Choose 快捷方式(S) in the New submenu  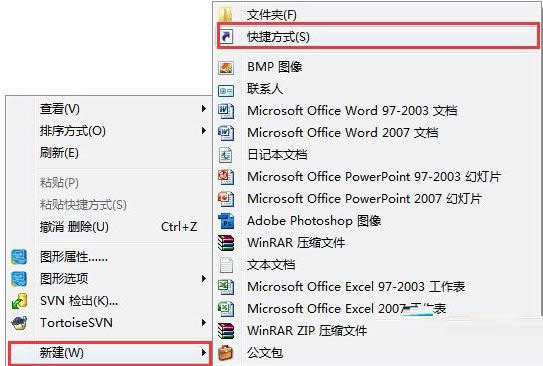378,36
